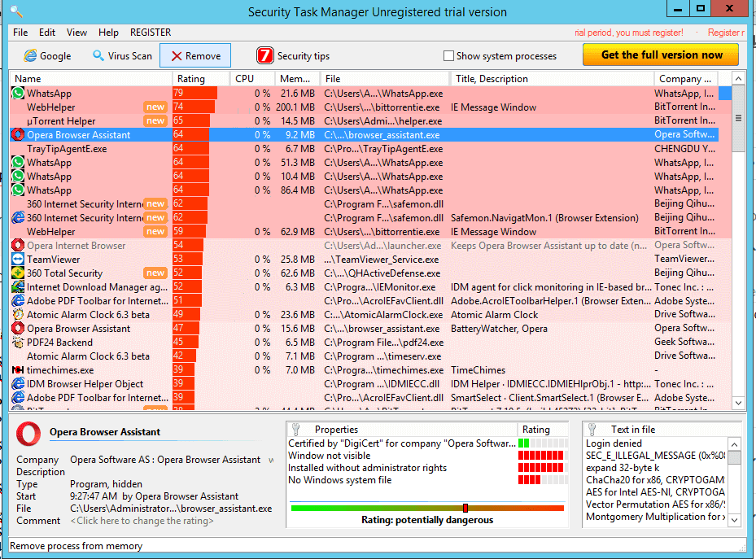This screenshot has height=559, width=756.
Task: Click the 360 Total Security row icon
Action: pos(18,273)
